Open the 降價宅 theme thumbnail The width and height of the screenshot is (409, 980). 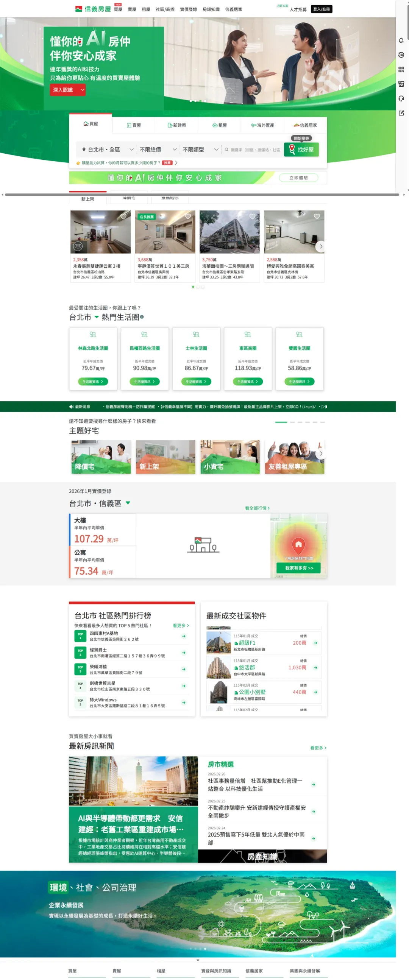pyautogui.click(x=101, y=457)
